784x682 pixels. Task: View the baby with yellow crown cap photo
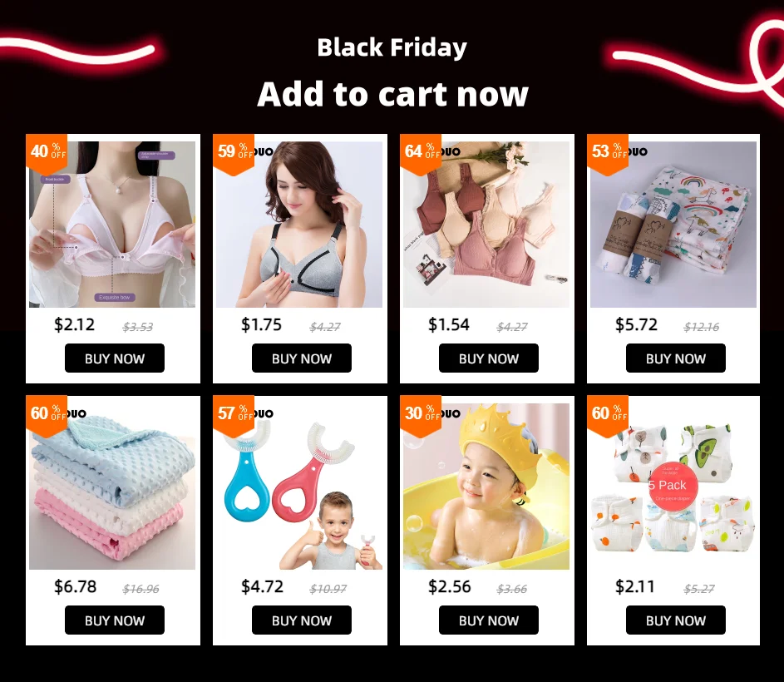pyautogui.click(x=486, y=487)
